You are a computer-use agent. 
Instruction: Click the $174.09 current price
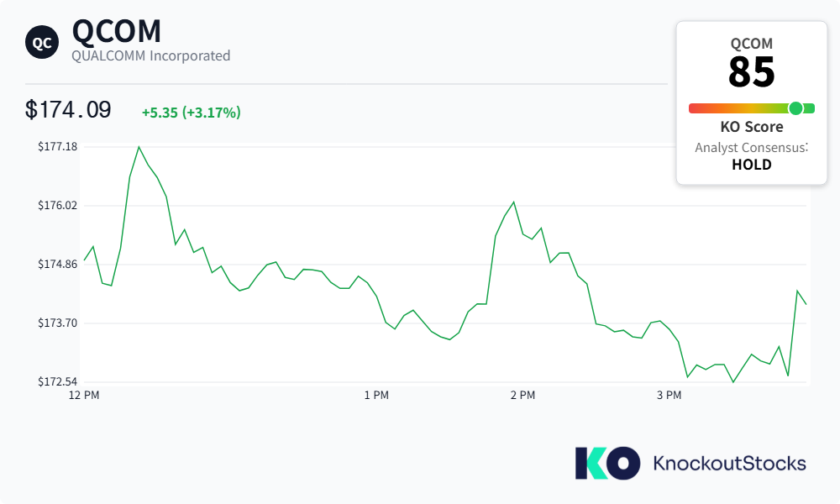pyautogui.click(x=68, y=110)
